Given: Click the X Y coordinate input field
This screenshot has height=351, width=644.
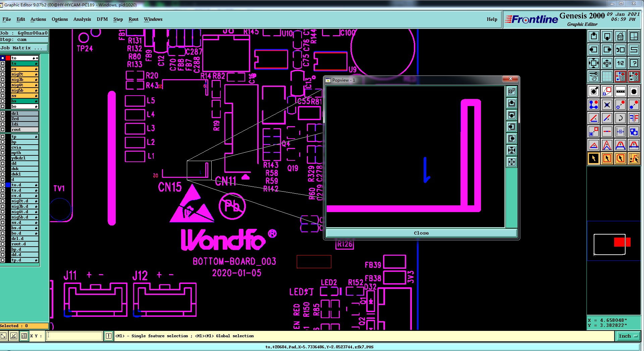Looking at the screenshot, I should (x=74, y=336).
